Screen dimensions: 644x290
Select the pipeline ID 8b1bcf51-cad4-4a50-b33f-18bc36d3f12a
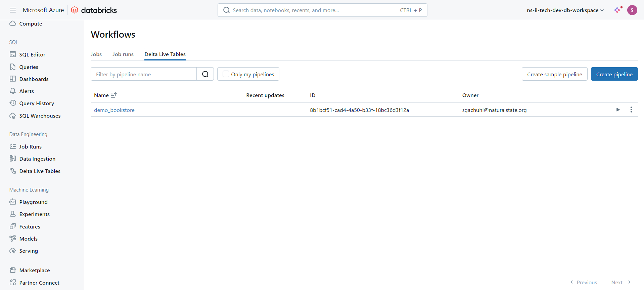click(359, 110)
